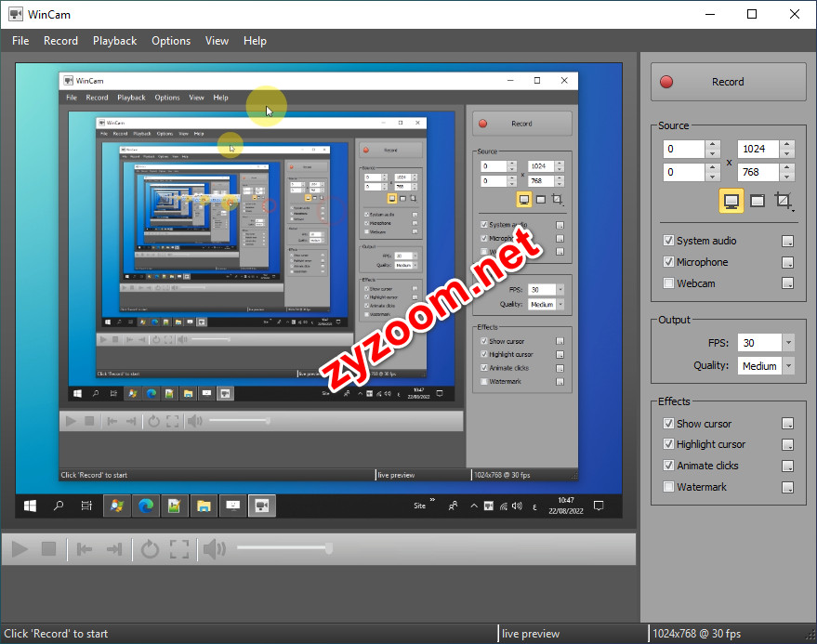Click File Explorer icon in preview taskbar

coord(204,506)
